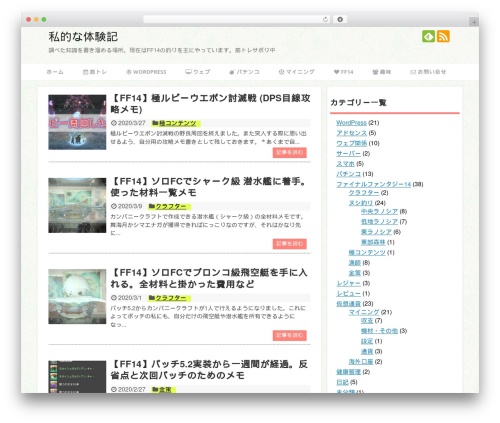Click the ruby weapon article thumbnail
The width and height of the screenshot is (500, 423).
point(77,122)
